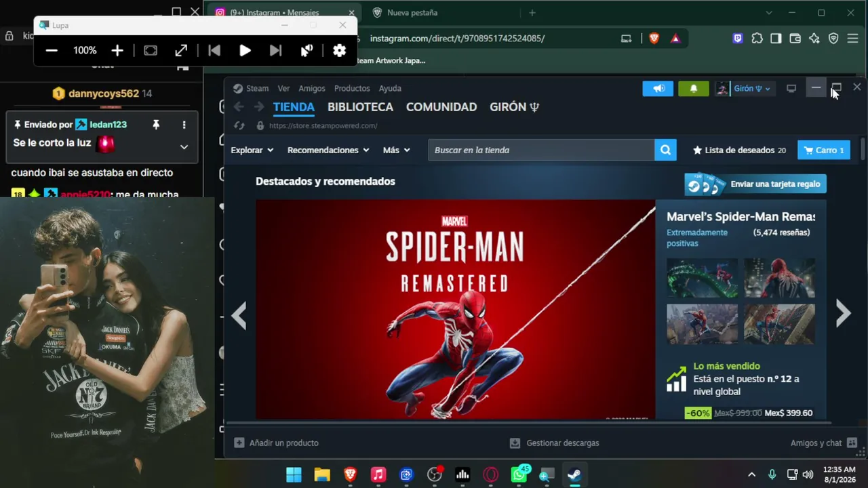This screenshot has width=868, height=488.
Task: Open the GIRÓN profile tab
Action: 514,107
